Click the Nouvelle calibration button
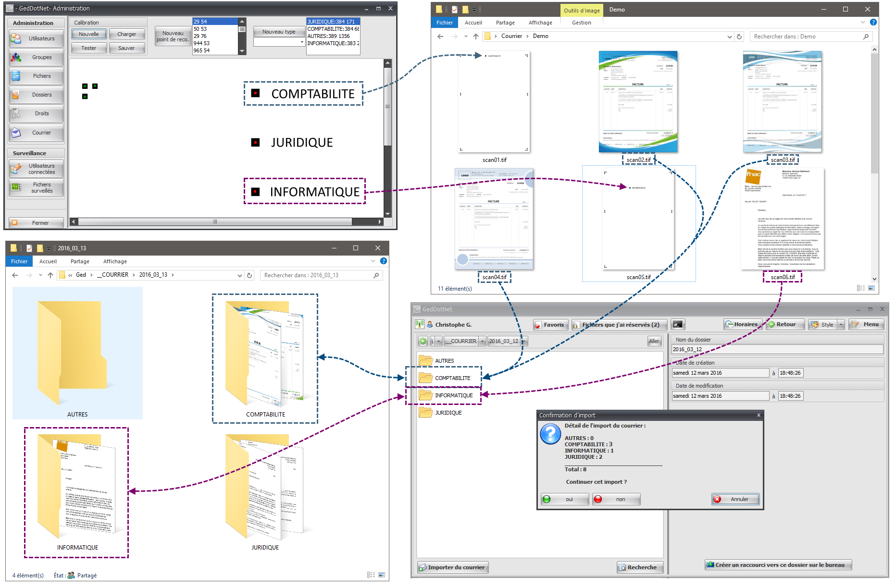The width and height of the screenshot is (896, 588). point(89,34)
